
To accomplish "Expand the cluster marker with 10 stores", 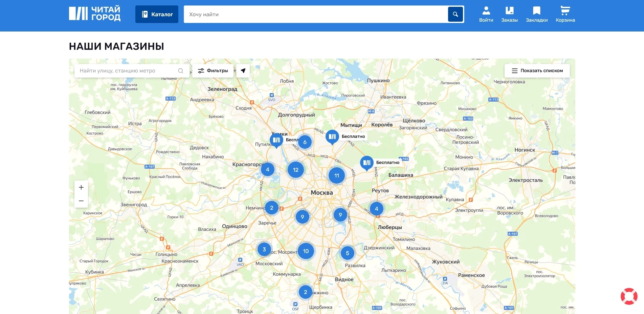I will coord(306,251).
